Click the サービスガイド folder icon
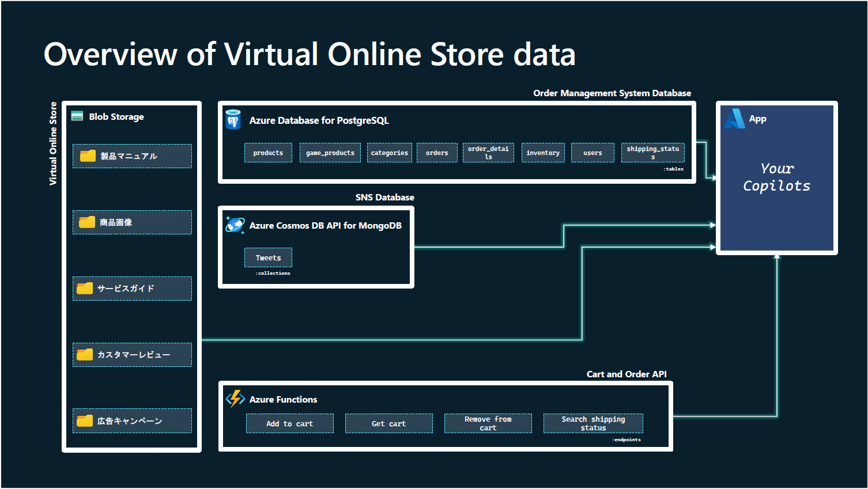The height and width of the screenshot is (489, 868). 85,289
